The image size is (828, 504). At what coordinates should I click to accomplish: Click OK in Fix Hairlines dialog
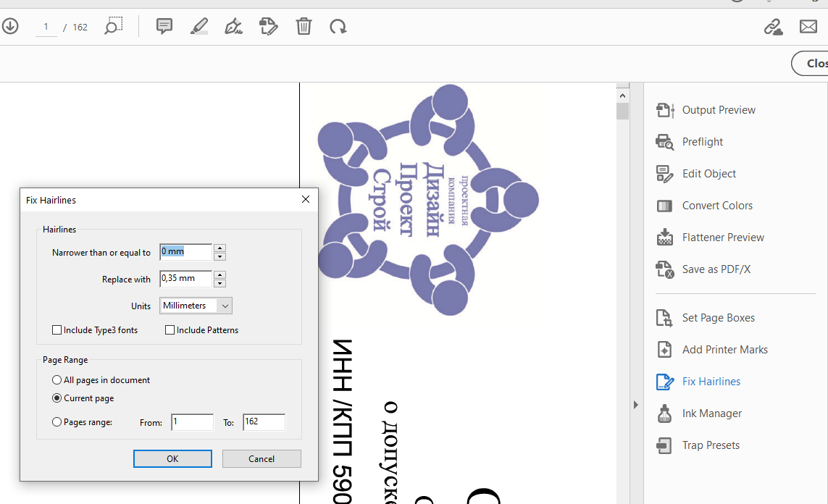(x=172, y=458)
